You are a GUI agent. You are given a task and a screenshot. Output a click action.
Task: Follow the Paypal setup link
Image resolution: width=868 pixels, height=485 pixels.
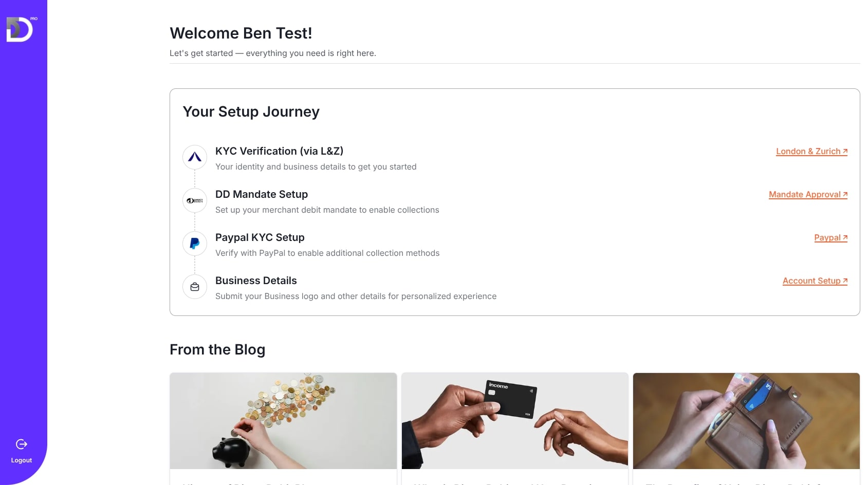[x=830, y=237]
